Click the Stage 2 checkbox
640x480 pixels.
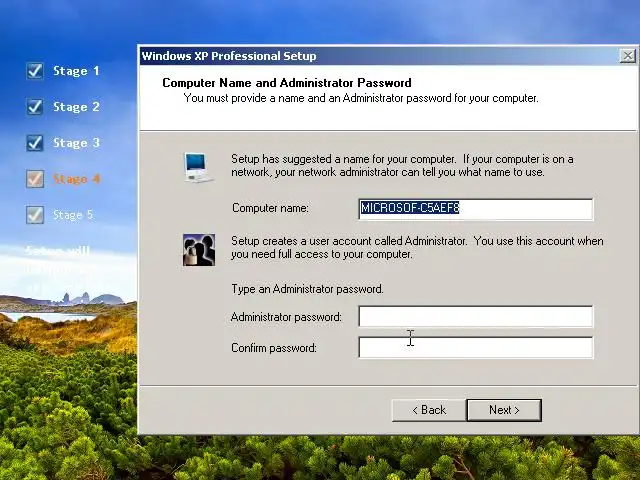coord(35,107)
